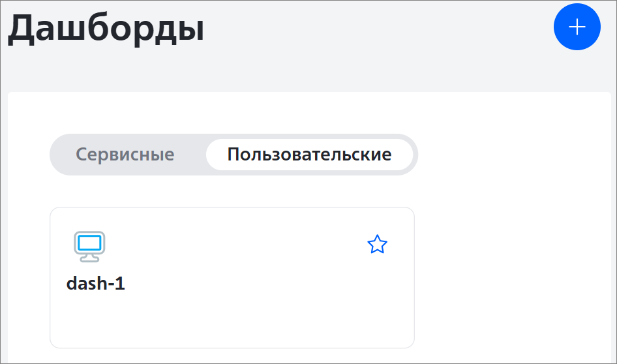Add a new dashboard with the plus button
The width and height of the screenshot is (617, 364).
coord(577,27)
